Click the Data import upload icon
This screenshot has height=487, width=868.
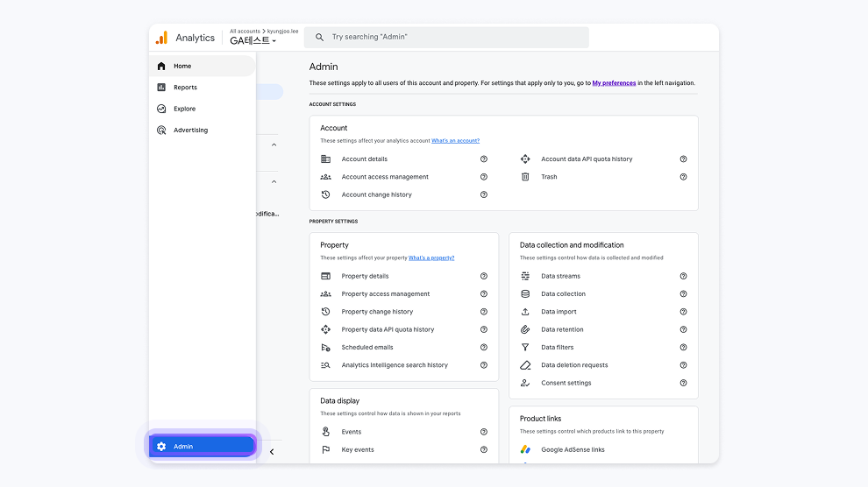525,312
